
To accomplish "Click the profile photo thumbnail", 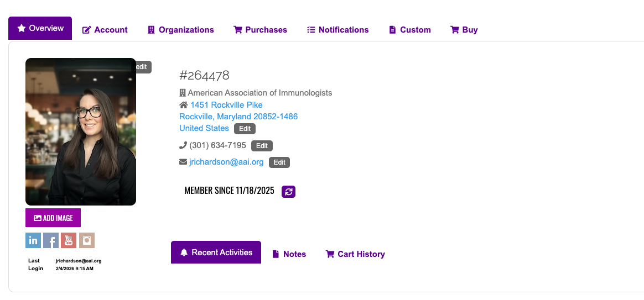I will tap(81, 131).
